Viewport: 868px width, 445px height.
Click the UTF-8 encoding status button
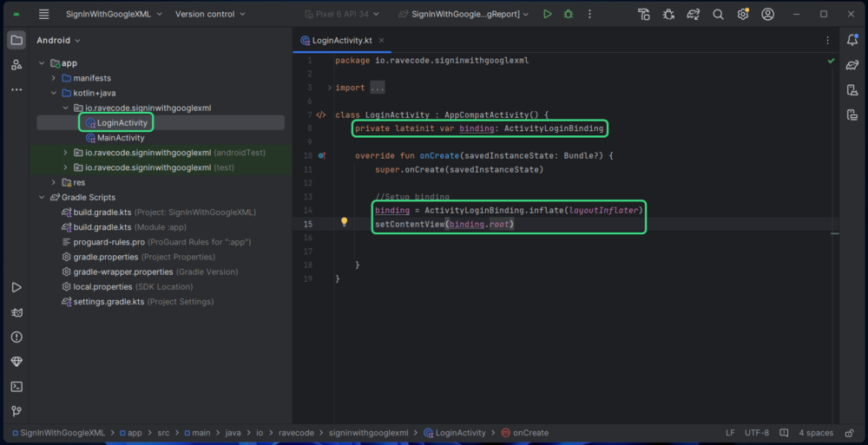756,433
